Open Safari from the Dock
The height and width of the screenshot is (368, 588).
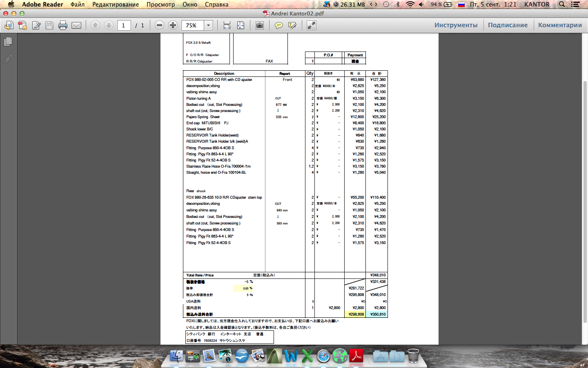click(323, 356)
